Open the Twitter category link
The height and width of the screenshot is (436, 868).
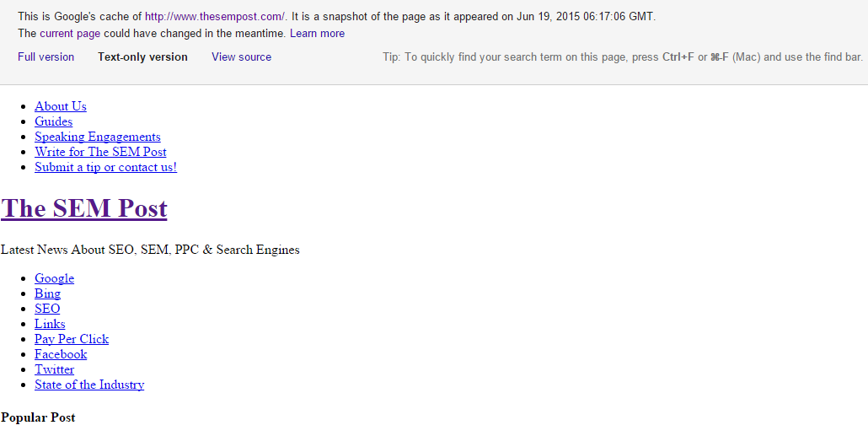54,369
